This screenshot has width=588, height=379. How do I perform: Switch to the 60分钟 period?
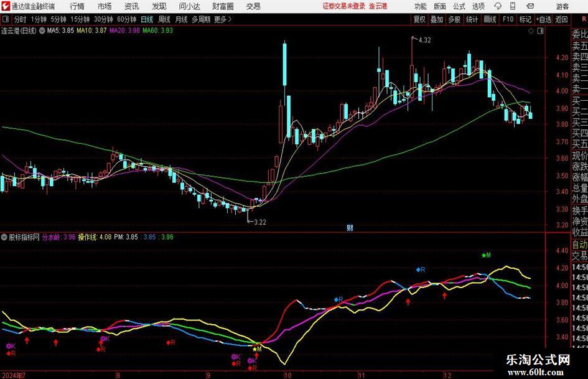126,19
